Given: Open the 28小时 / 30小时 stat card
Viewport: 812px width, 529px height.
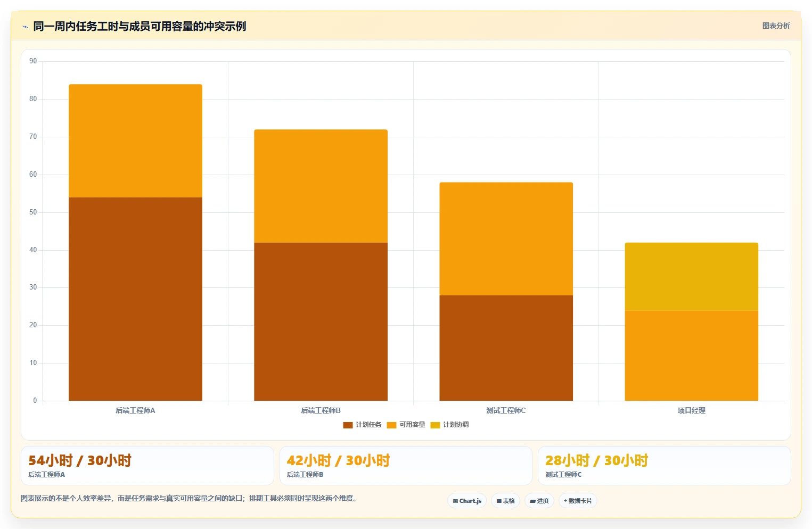Looking at the screenshot, I should (665, 466).
